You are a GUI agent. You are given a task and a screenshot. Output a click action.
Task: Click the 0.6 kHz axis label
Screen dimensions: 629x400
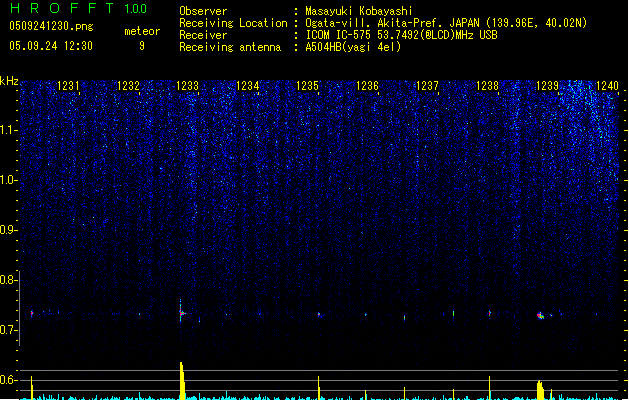point(9,380)
